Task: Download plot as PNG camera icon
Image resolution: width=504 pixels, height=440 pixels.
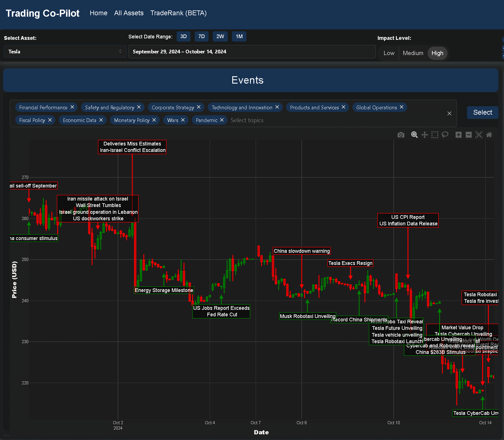Action: click(401, 135)
